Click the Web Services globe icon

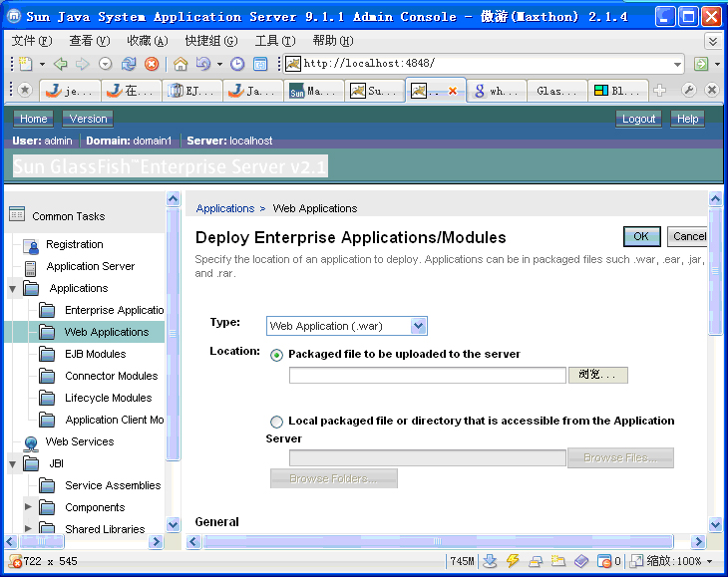pos(31,442)
